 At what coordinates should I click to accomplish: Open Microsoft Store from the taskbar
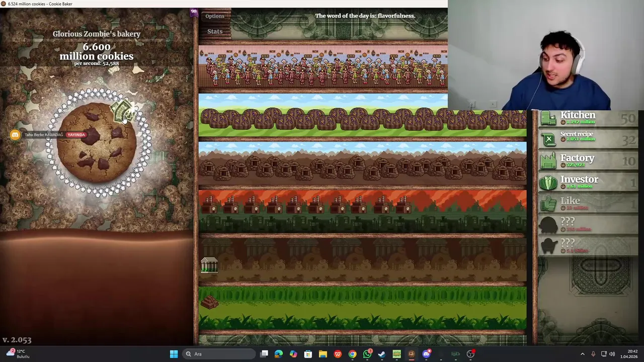click(308, 354)
